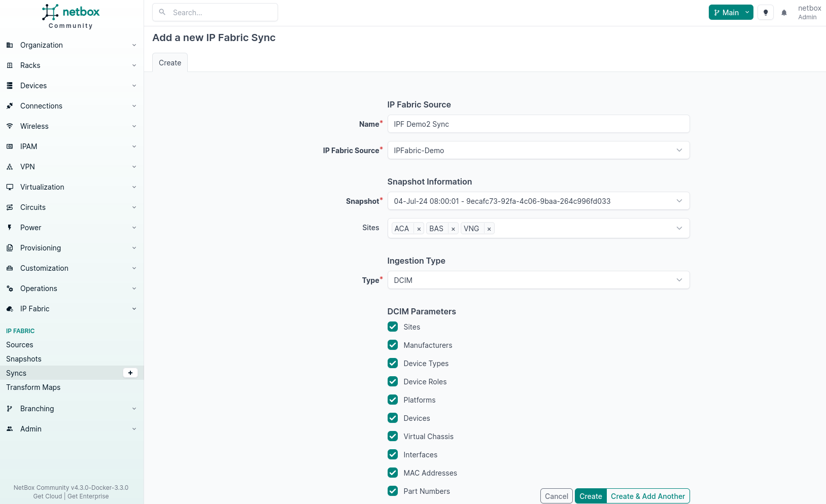The width and height of the screenshot is (826, 504).
Task: Expand the Devices menu chevron
Action: 134,86
